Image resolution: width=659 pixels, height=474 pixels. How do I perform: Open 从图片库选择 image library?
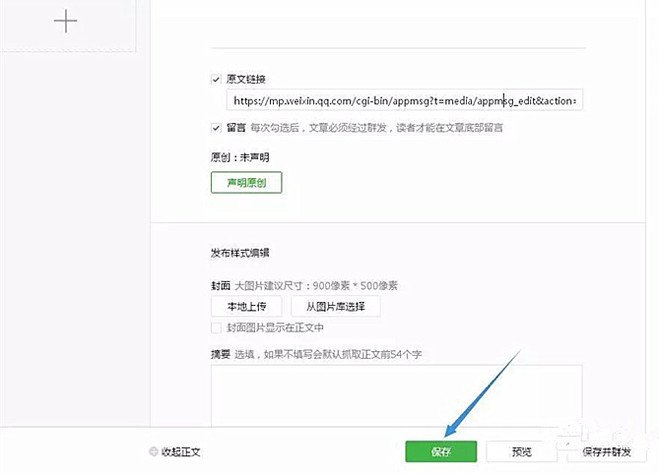point(335,306)
